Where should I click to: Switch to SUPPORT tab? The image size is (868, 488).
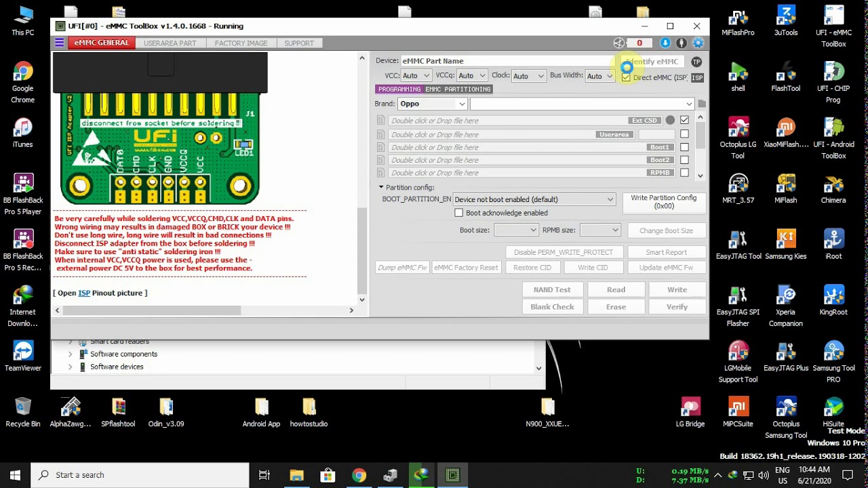point(299,43)
